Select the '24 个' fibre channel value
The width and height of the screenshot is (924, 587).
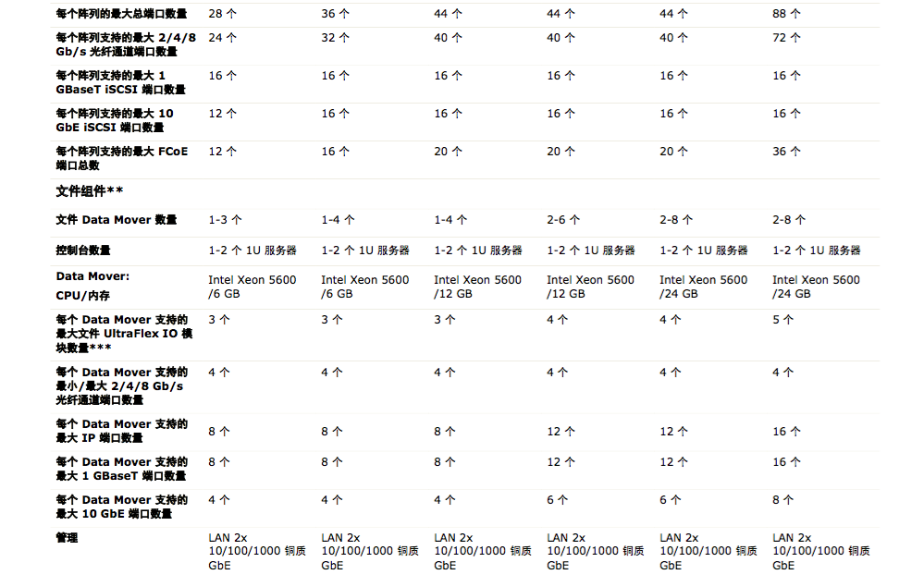pos(222,38)
